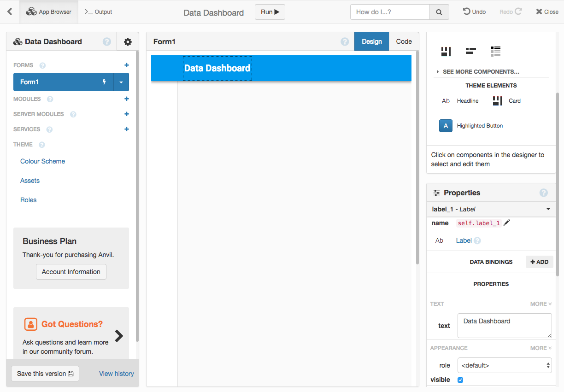Click the back arrow in top left

pyautogui.click(x=10, y=12)
